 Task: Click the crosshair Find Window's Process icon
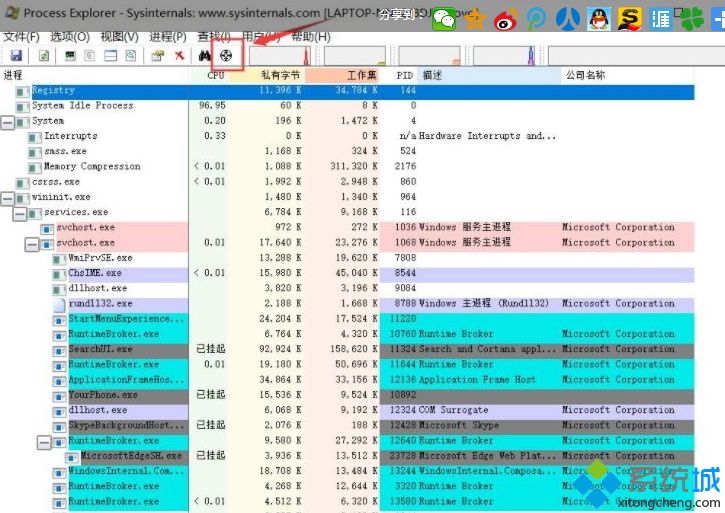[x=227, y=56]
